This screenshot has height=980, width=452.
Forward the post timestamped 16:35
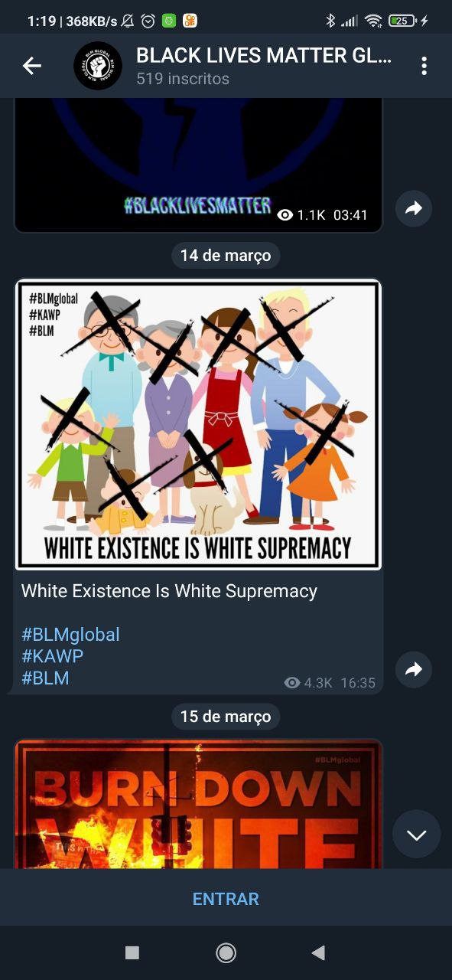[x=414, y=670]
